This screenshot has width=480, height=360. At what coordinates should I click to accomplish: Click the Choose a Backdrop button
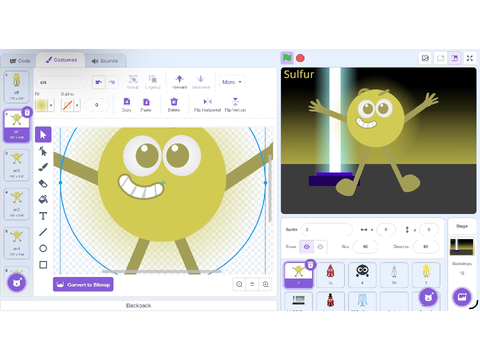[462, 297]
